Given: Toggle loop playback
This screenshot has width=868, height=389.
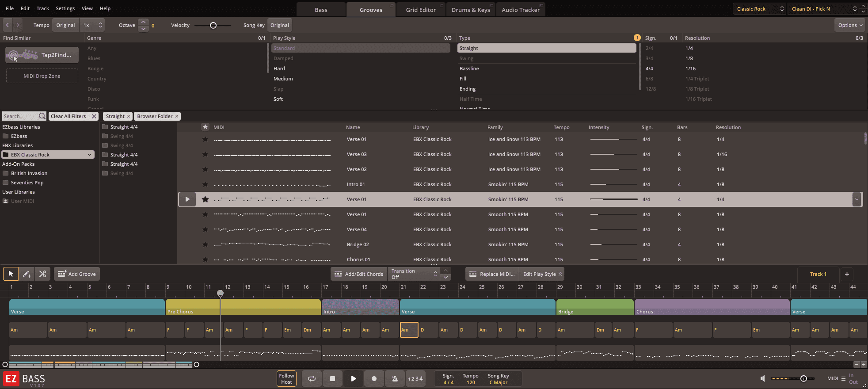Looking at the screenshot, I should (312, 378).
